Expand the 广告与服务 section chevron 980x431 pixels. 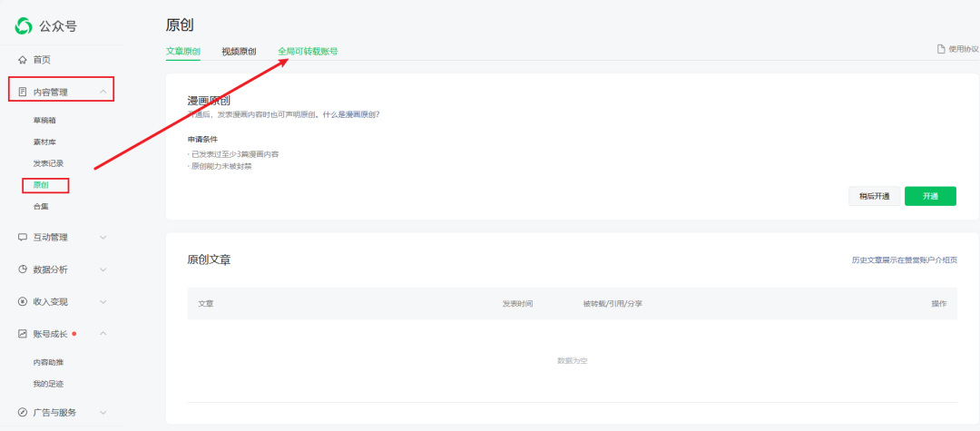[103, 412]
